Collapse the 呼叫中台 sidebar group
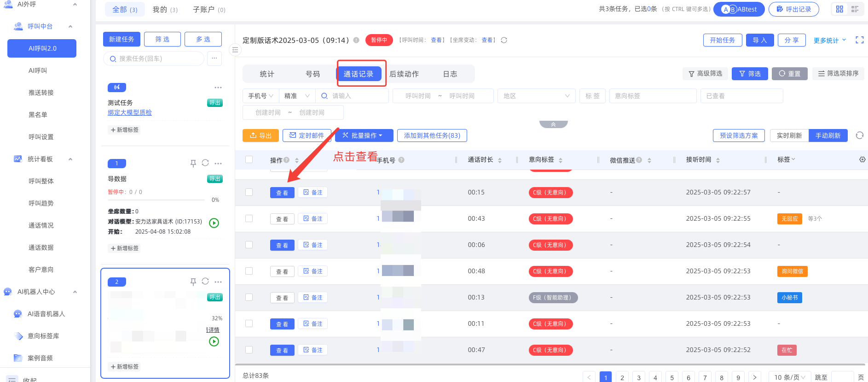 [70, 26]
